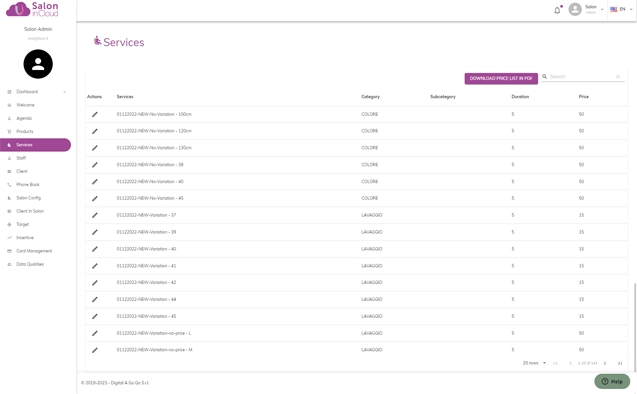Go to the previous page of services

(x=570, y=363)
